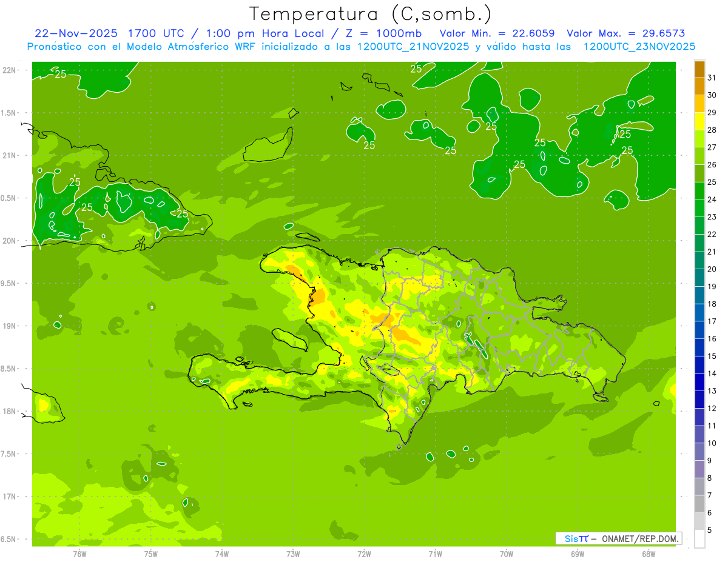
Task: Select the "Z = 1000mb" level text
Action: tap(383, 33)
